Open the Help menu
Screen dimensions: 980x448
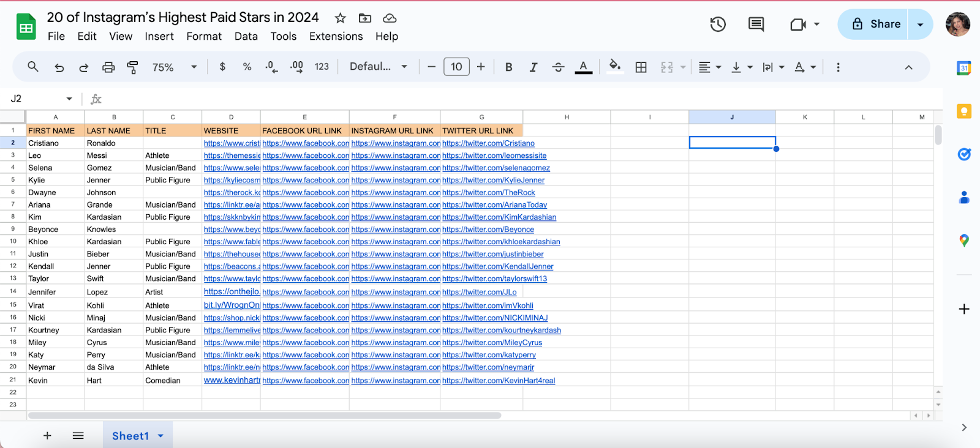coord(387,36)
